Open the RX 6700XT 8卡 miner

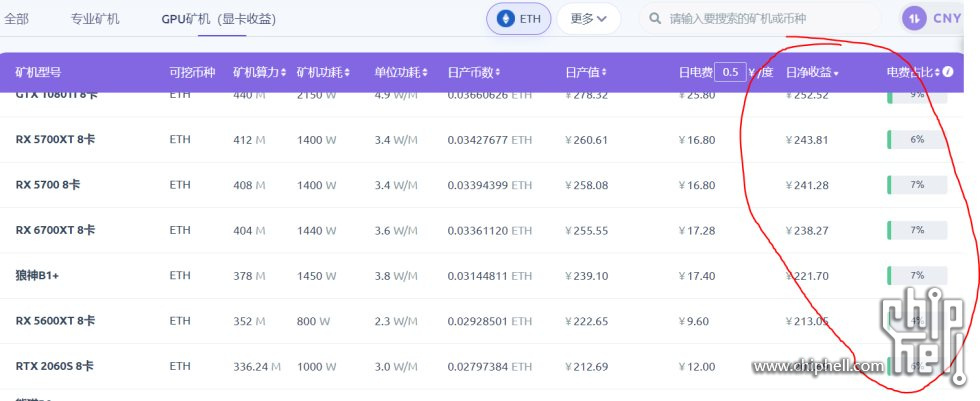pos(55,230)
